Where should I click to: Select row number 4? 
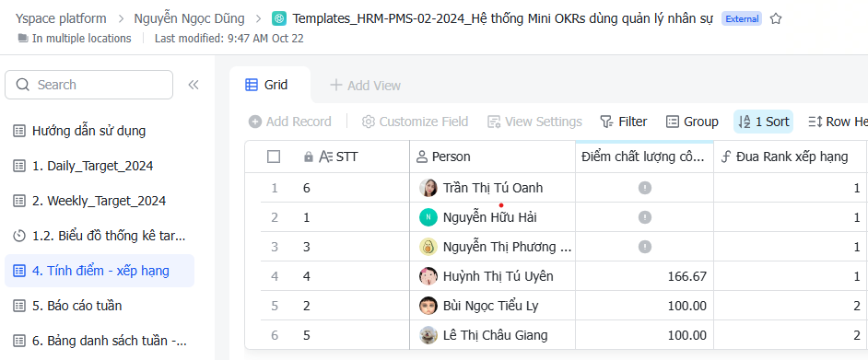(x=275, y=276)
